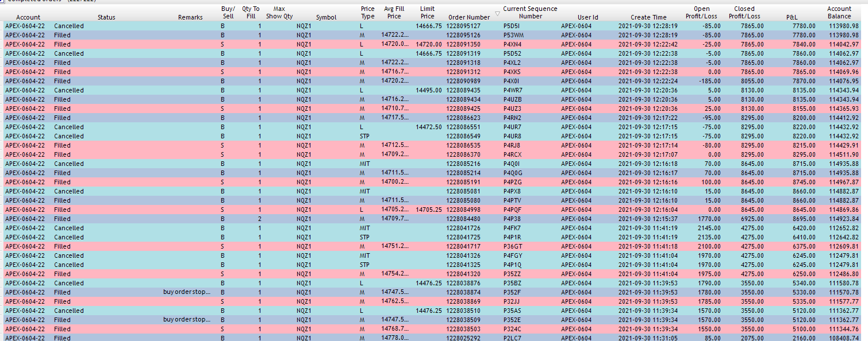This screenshot has width=868, height=341.
Task: Click the Symbol column header
Action: coord(326,17)
